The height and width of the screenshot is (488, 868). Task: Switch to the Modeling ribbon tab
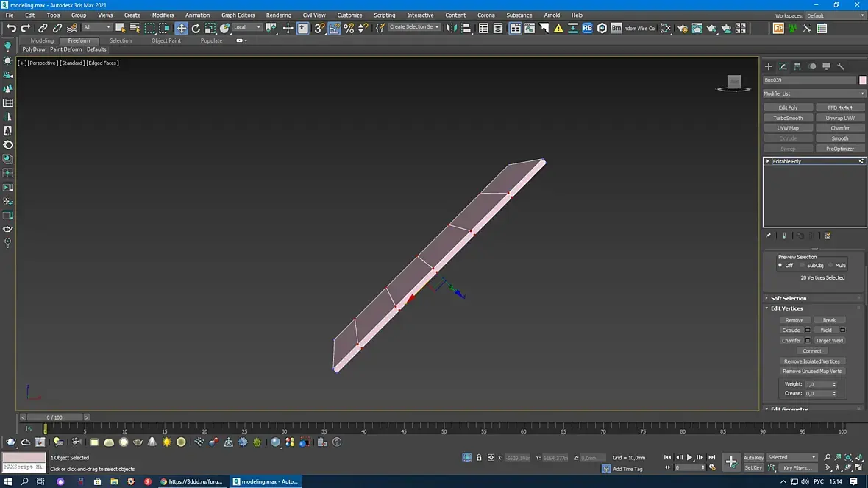[42, 40]
